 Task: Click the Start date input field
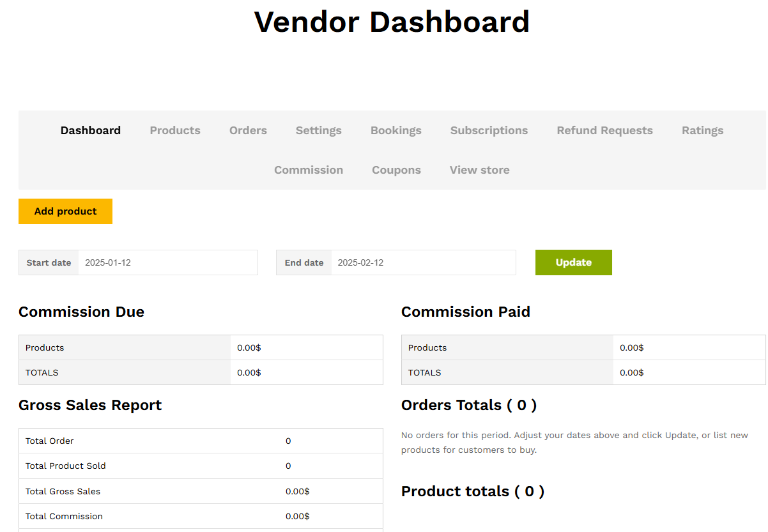pos(167,262)
